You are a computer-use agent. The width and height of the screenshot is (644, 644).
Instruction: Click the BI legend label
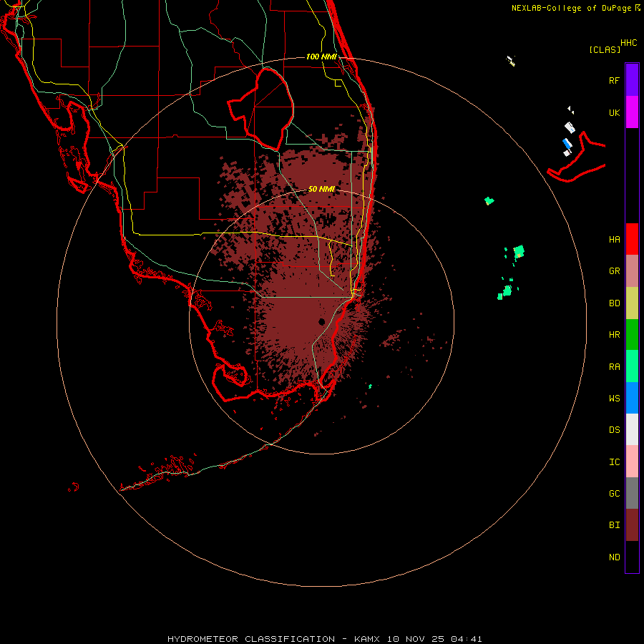point(614,525)
